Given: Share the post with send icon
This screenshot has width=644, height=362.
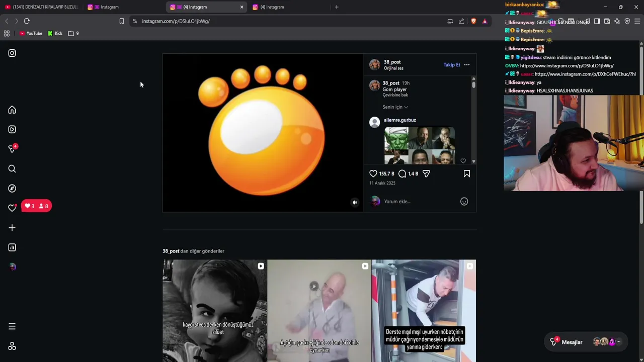Looking at the screenshot, I should tap(426, 173).
